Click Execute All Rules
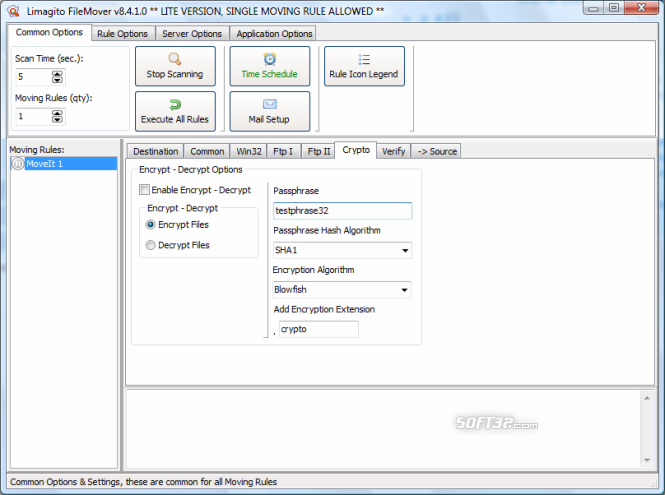 (175, 112)
